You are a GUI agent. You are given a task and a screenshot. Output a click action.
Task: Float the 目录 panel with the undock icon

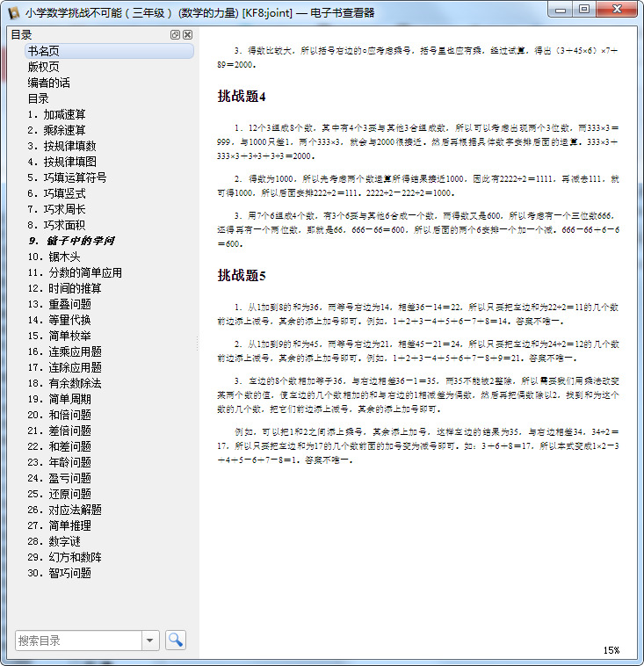tap(175, 35)
